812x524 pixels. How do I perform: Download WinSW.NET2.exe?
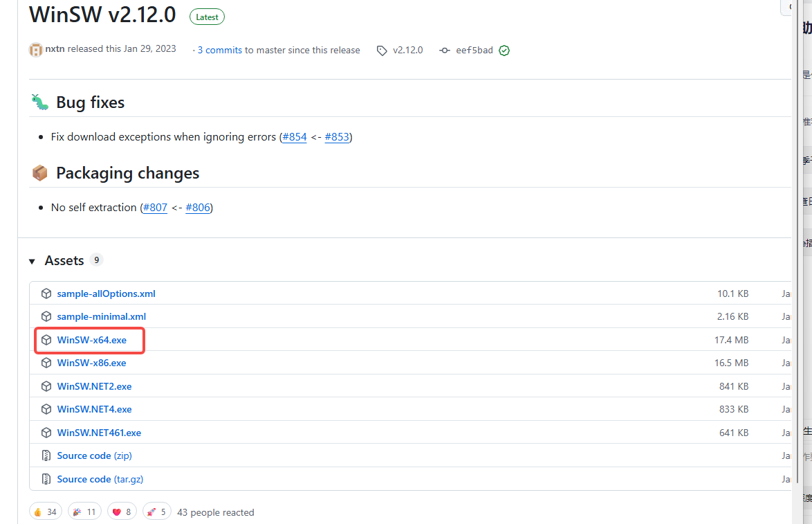pyautogui.click(x=94, y=386)
